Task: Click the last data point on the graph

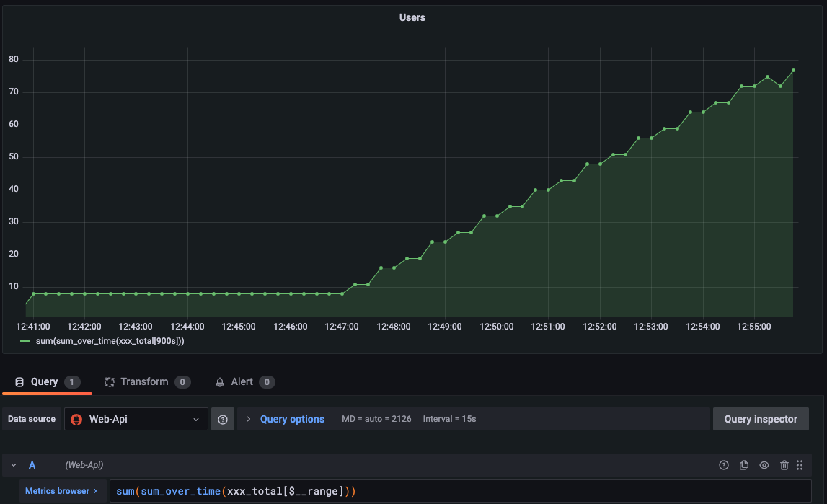Action: click(x=793, y=70)
